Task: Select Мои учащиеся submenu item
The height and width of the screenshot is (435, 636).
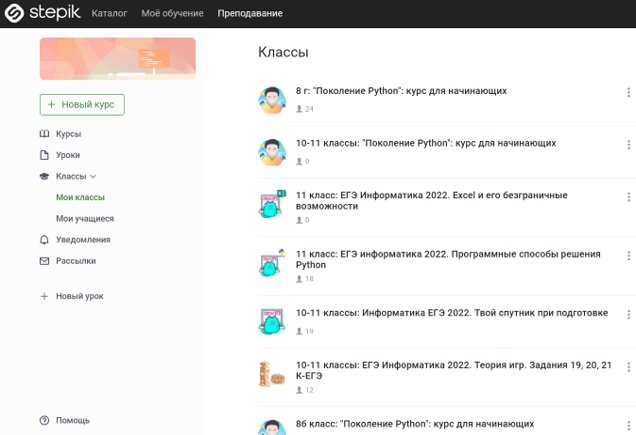Action: pos(85,218)
